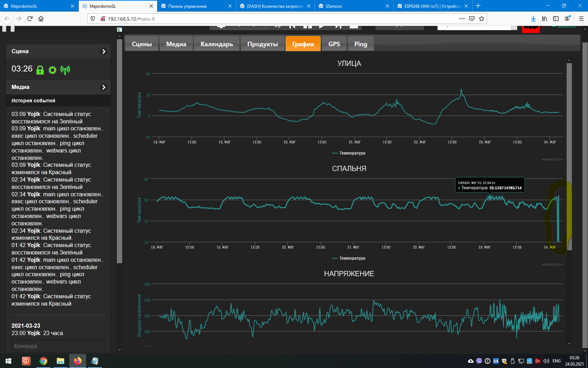Switch to the Ping tab

[x=360, y=44]
